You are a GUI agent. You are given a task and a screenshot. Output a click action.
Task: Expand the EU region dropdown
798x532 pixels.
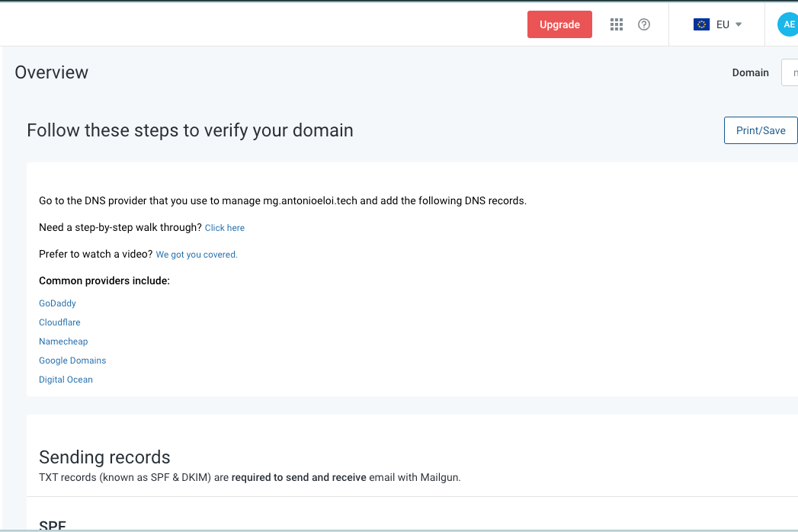tap(716, 24)
